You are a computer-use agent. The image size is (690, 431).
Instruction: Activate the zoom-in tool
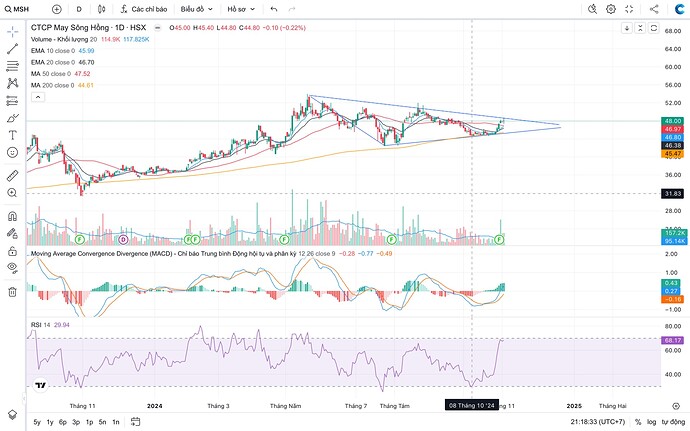[x=12, y=193]
